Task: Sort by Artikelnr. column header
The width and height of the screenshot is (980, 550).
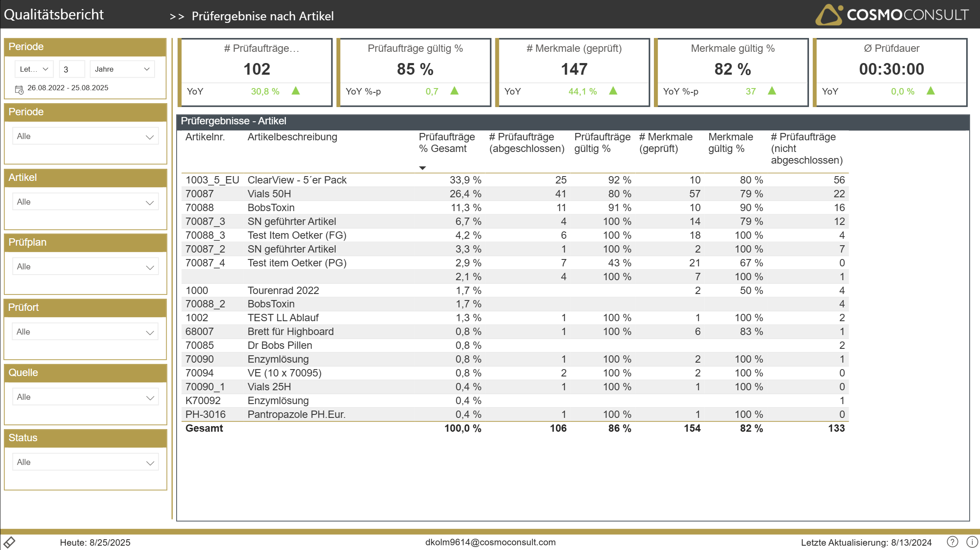Action: 205,137
